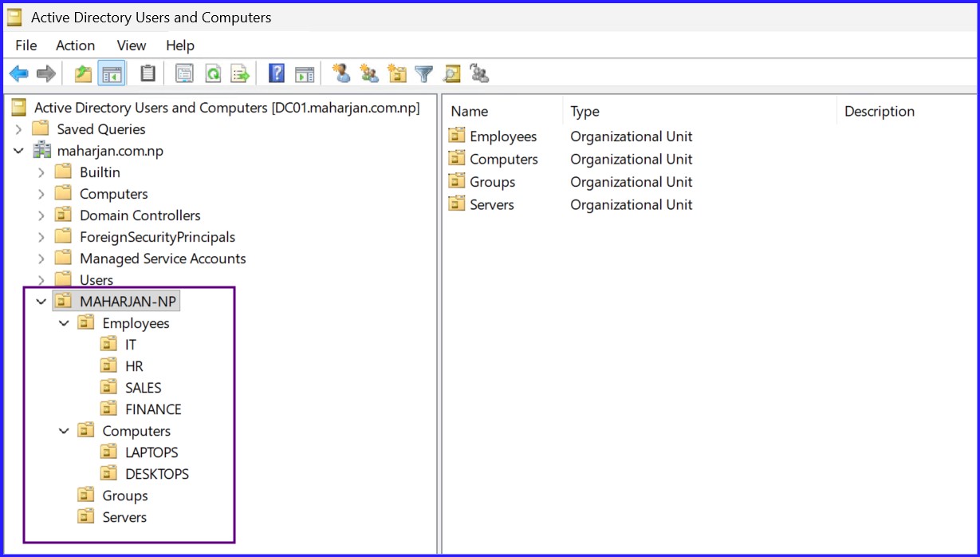Viewport: 980px width, 557px height.
Task: Open the Action menu
Action: (74, 45)
